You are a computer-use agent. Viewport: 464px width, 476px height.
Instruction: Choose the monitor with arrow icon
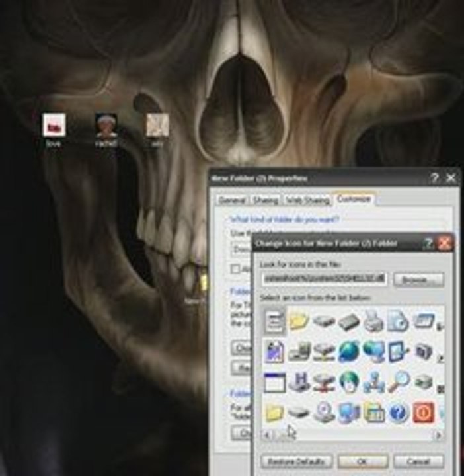click(x=399, y=352)
